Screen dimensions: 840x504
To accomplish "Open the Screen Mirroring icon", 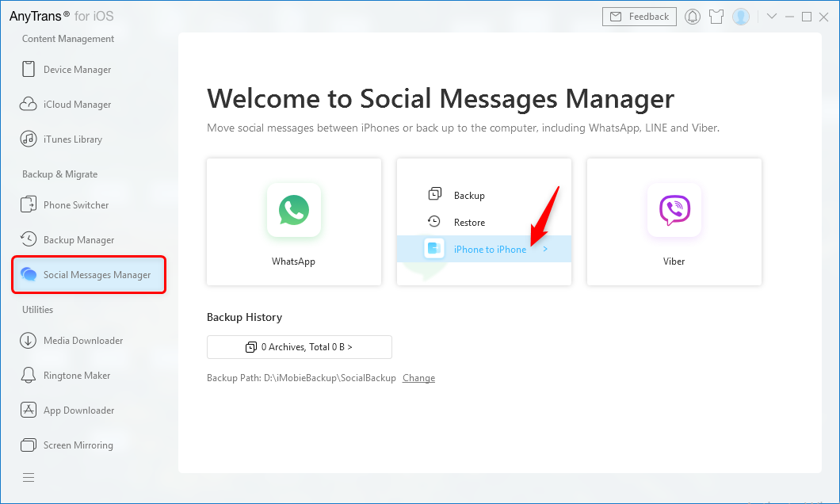I will 29,445.
